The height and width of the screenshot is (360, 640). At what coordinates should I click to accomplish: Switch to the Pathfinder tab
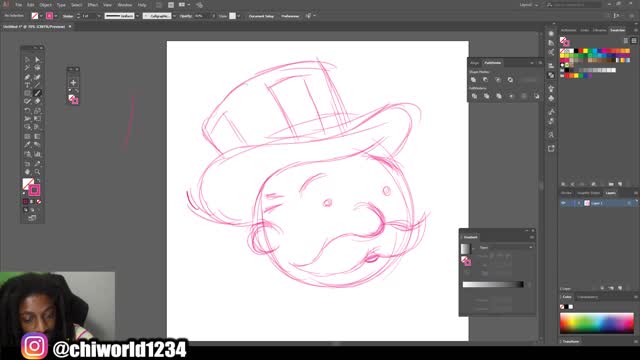[x=492, y=63]
